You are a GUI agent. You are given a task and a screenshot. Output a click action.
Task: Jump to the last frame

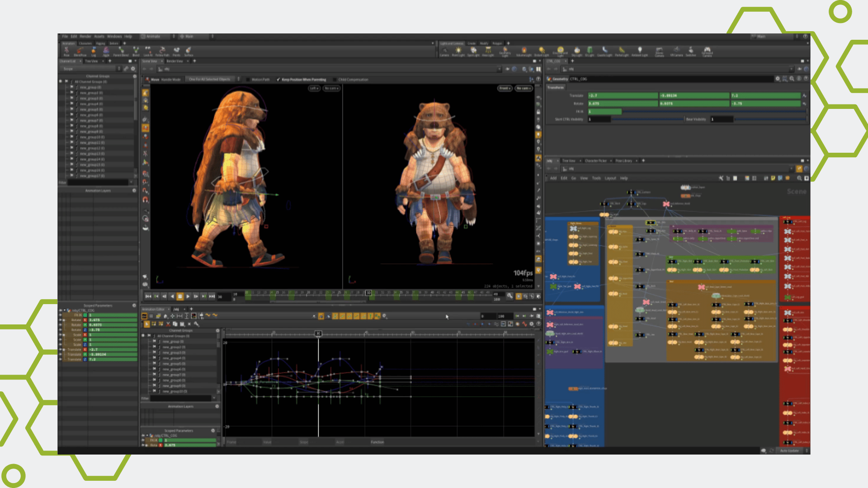[212, 296]
